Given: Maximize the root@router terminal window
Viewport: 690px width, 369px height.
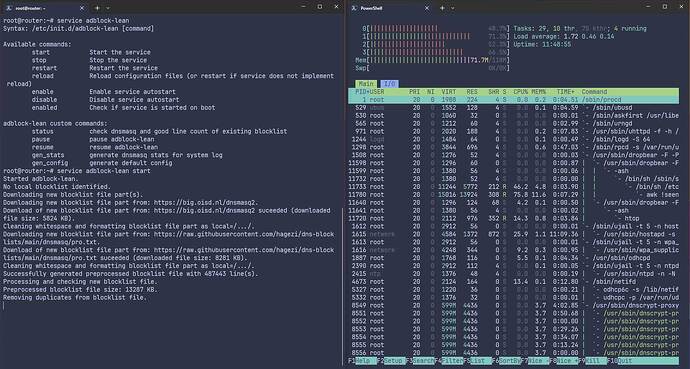Looking at the screenshot, I should click(x=320, y=7).
